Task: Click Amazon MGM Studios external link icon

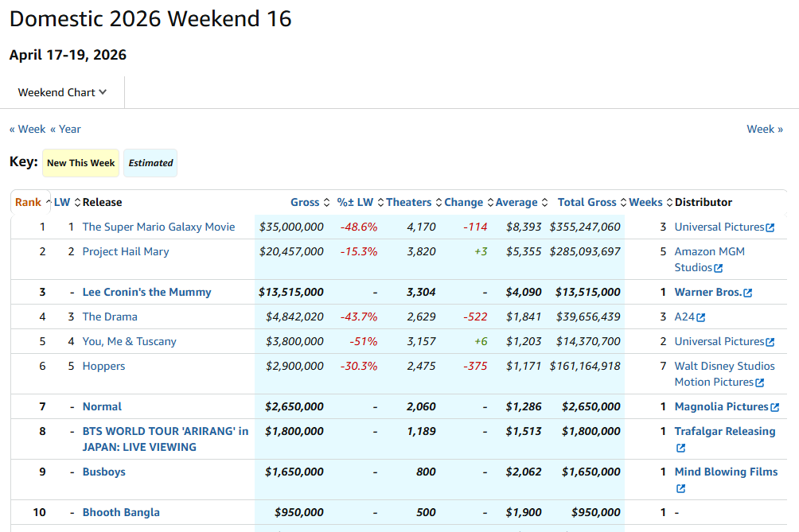Action: pyautogui.click(x=719, y=269)
